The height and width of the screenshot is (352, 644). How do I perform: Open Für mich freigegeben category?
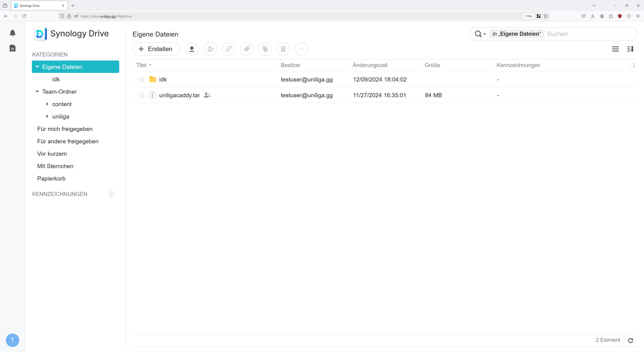pyautogui.click(x=65, y=129)
